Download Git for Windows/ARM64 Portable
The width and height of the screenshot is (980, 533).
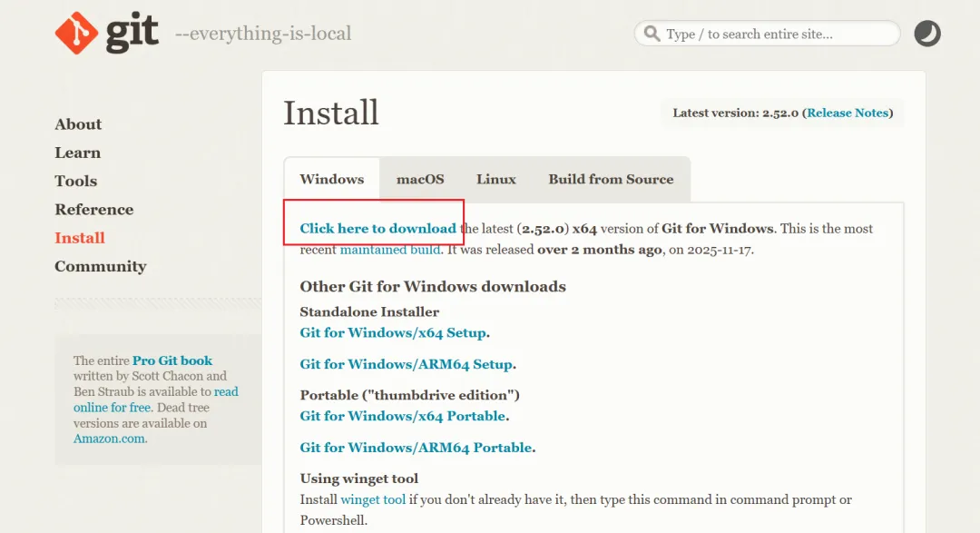coord(416,448)
